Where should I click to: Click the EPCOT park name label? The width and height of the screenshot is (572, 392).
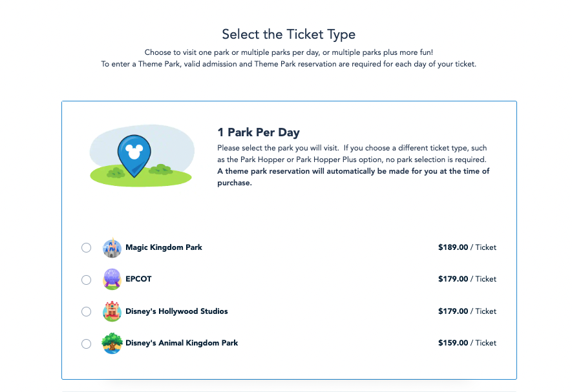pyautogui.click(x=138, y=279)
